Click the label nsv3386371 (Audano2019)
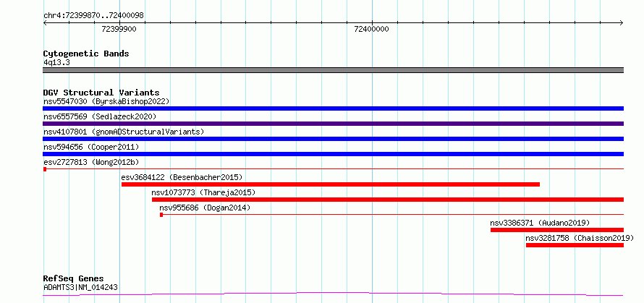The width and height of the screenshot is (644, 303). (540, 223)
